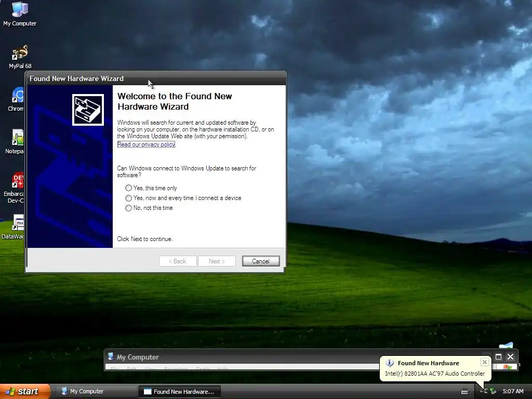Open the 'Read our privacy policy' link

[x=146, y=144]
